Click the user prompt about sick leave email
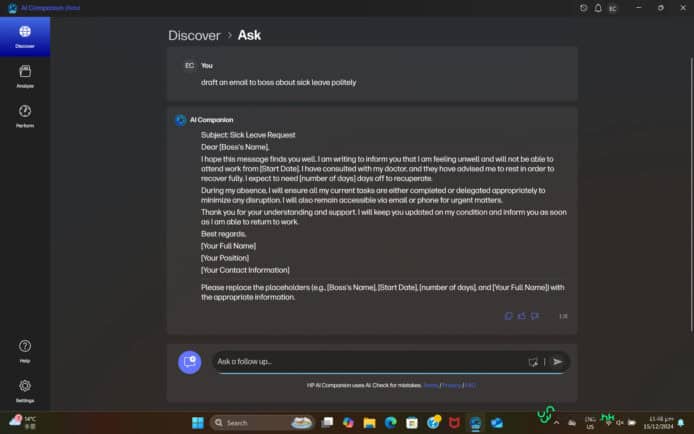The width and height of the screenshot is (694, 434). click(x=278, y=82)
